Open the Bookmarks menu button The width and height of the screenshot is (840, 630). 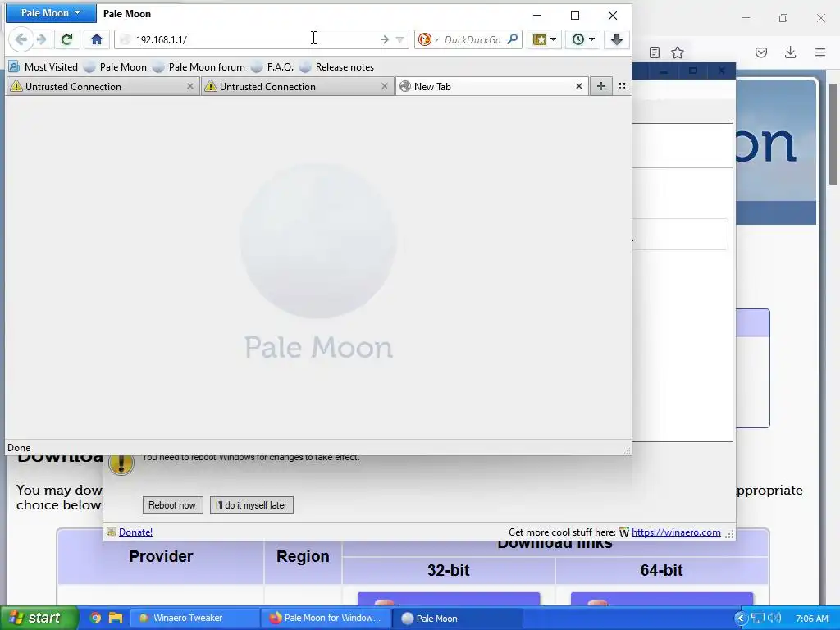[545, 39]
